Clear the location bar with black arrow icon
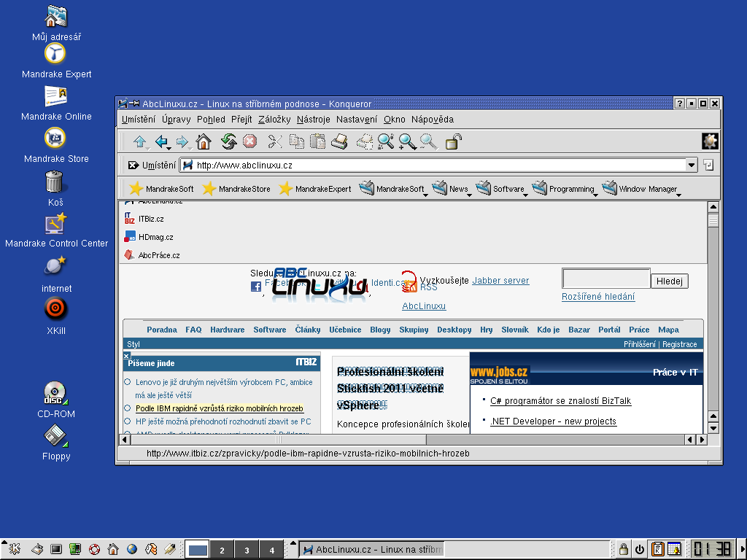 (133, 166)
